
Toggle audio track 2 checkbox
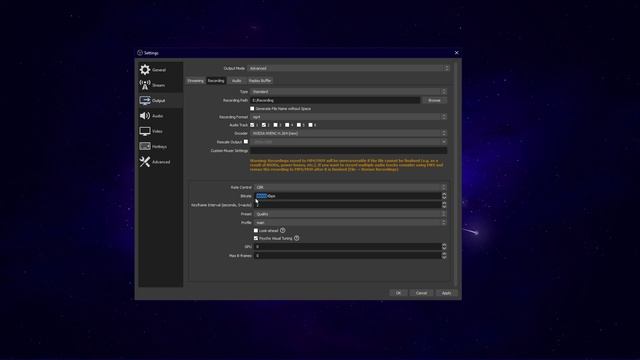[x=264, y=125]
